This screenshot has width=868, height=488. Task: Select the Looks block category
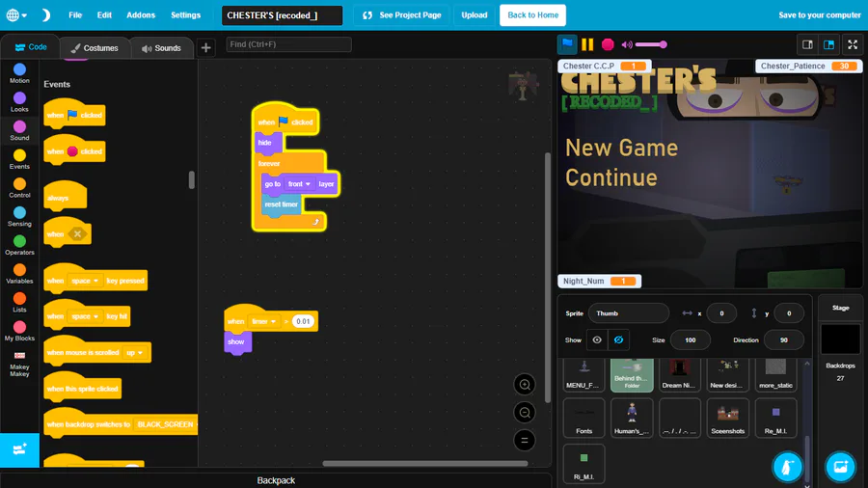pos(19,102)
